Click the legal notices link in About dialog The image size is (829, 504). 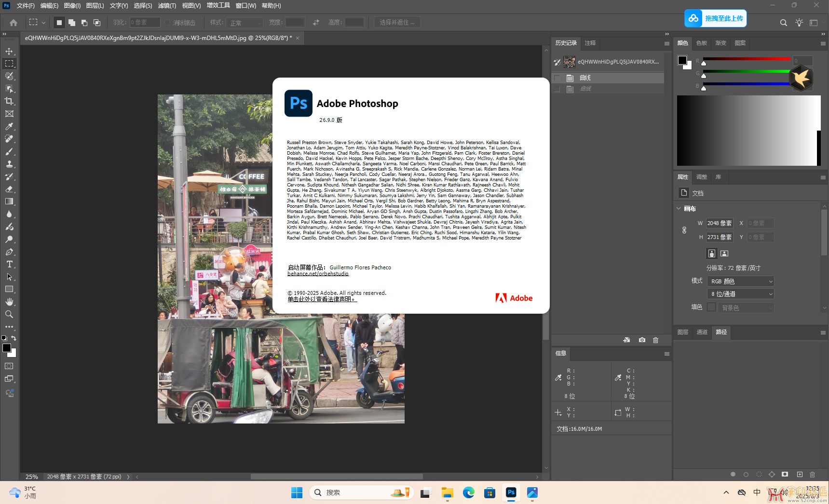click(322, 299)
